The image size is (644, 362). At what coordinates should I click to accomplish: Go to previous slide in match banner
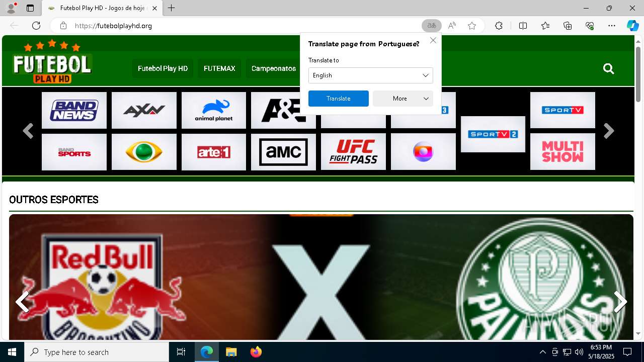click(22, 302)
